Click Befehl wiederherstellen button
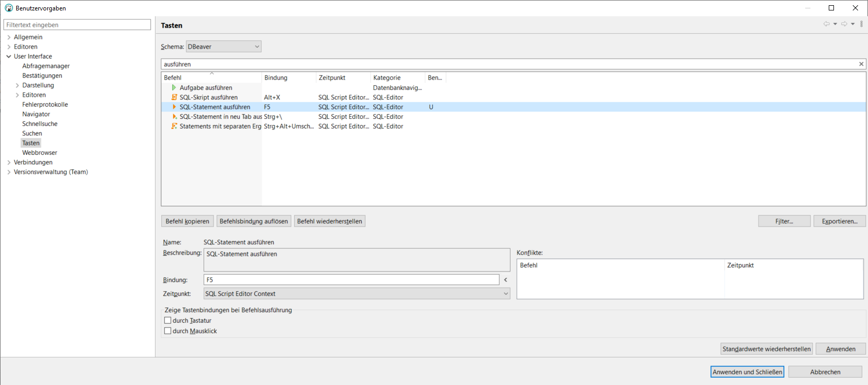 (329, 221)
